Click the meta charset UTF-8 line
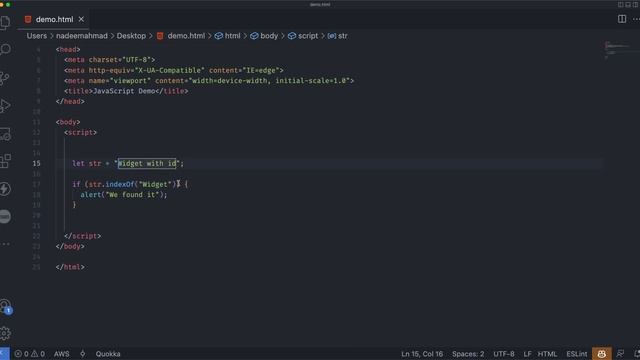Screen dimensions: 640x360 coord(109,60)
